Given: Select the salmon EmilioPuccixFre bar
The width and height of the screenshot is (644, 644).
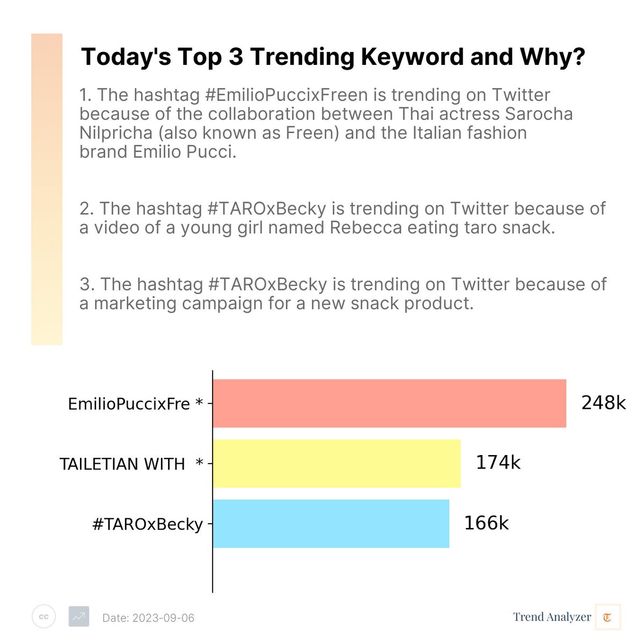Looking at the screenshot, I should tap(390, 404).
